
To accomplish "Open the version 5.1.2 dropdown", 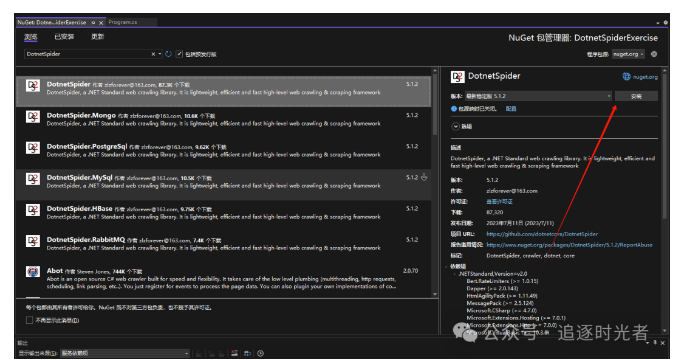I will click(538, 96).
